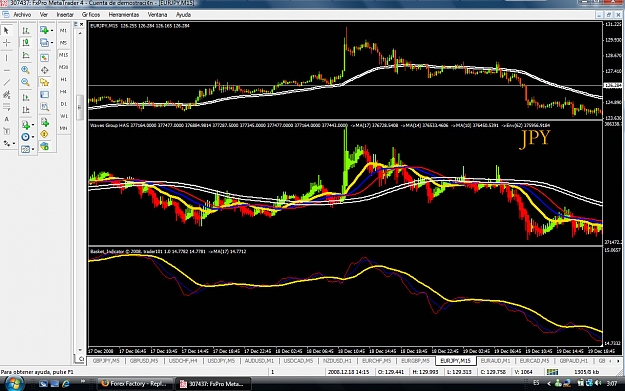Expand the arrows tool dropdown arrow

[x=14, y=143]
